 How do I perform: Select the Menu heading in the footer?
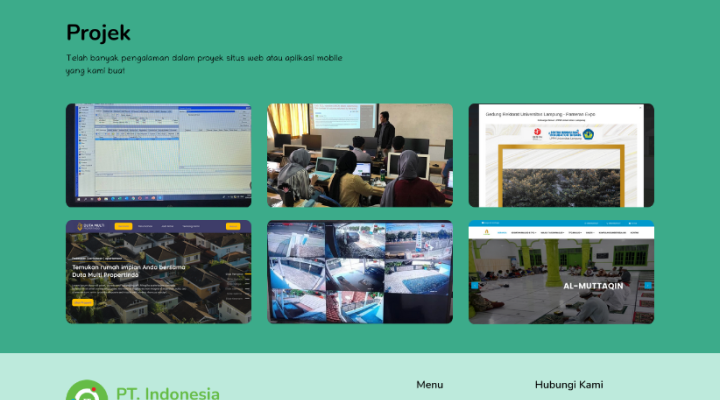coord(429,385)
